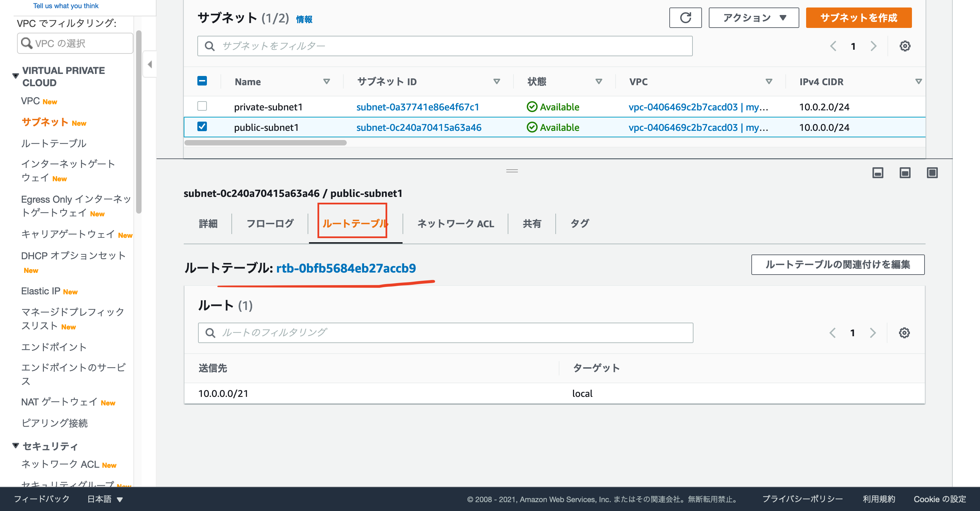980x511 pixels.
Task: Go to next page of subnets
Action: coord(873,46)
